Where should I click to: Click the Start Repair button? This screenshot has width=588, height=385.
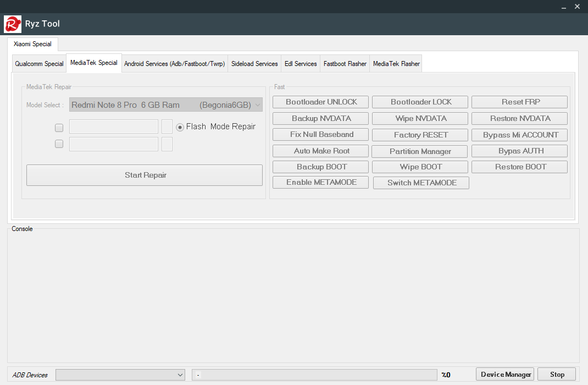[144, 175]
